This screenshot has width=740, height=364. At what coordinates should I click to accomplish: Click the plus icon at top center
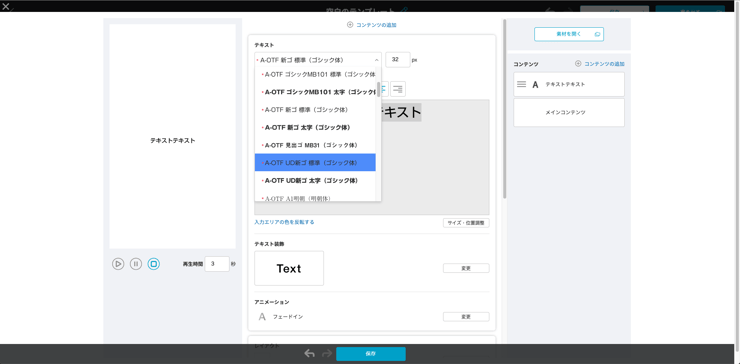(x=350, y=25)
